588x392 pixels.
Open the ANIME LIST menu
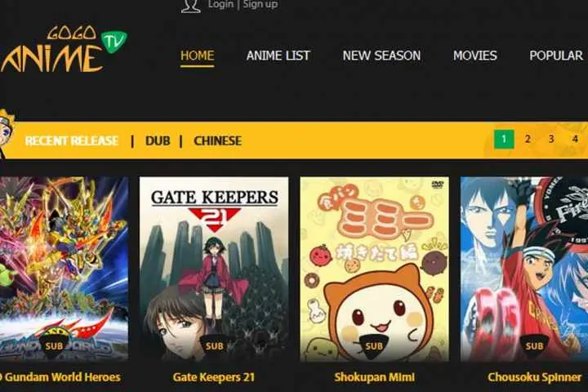pyautogui.click(x=278, y=56)
